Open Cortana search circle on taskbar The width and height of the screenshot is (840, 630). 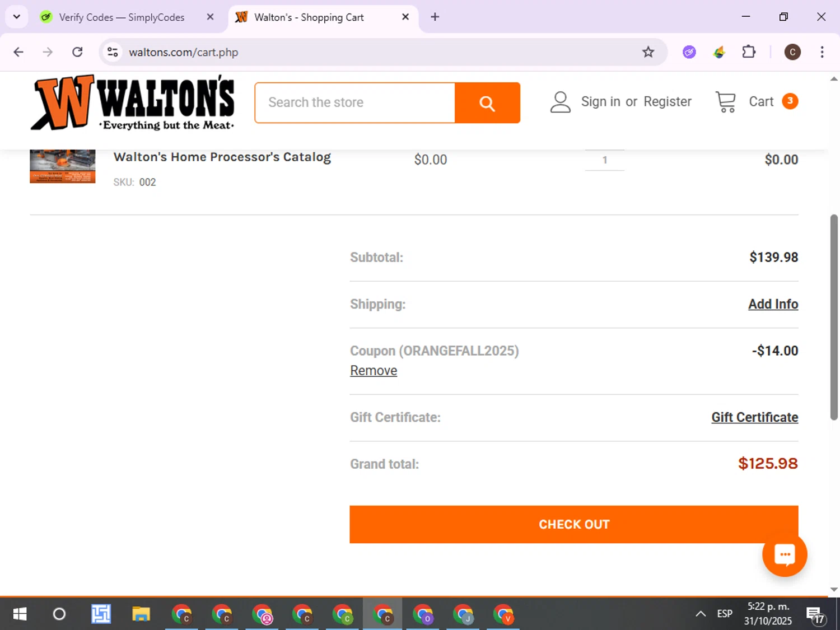[x=59, y=614]
